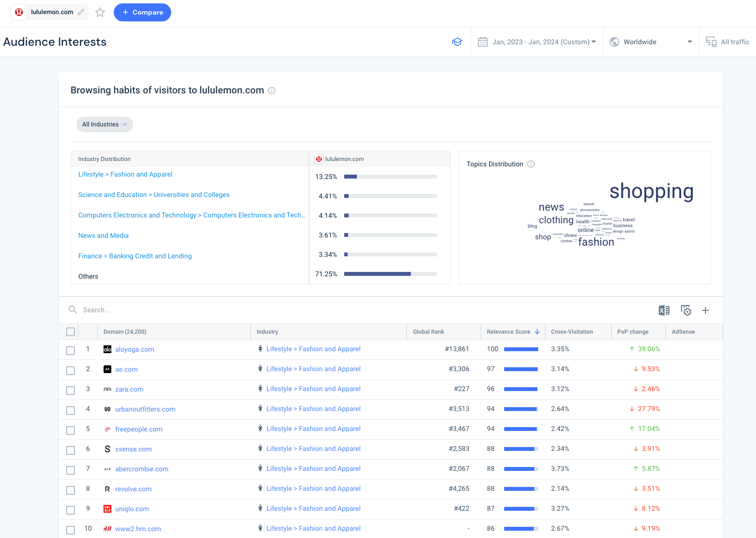This screenshot has width=756, height=538.
Task: Check the box for freepeople.com row
Action: pyautogui.click(x=70, y=430)
